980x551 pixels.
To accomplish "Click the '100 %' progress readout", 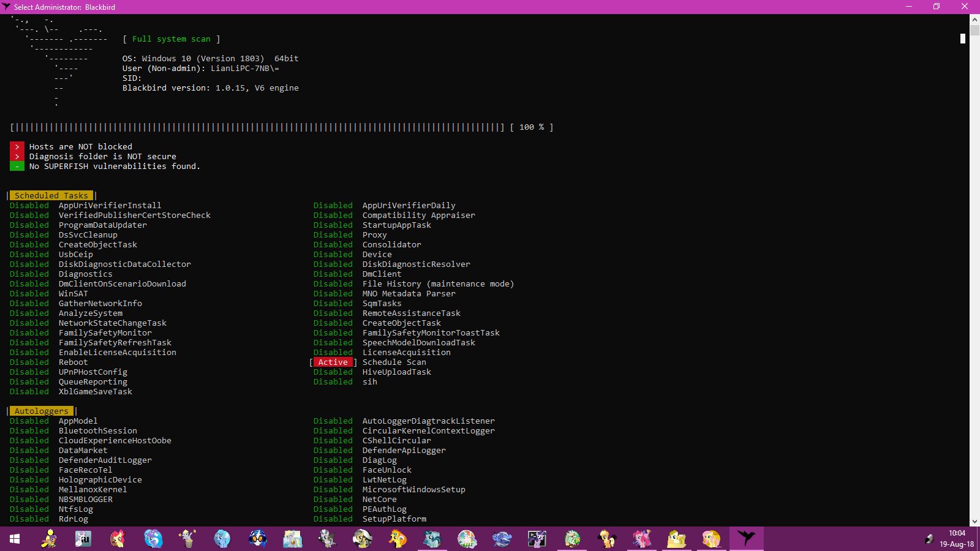I will click(532, 127).
